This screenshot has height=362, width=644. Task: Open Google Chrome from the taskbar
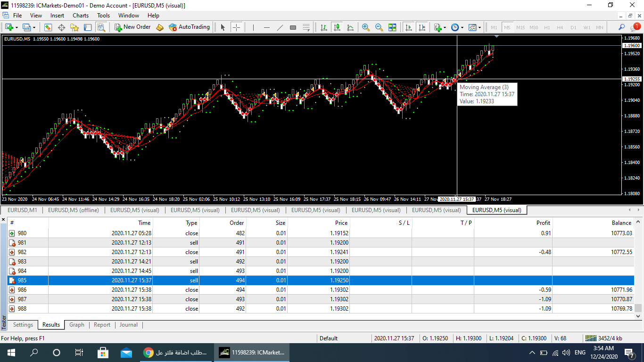coord(178,353)
